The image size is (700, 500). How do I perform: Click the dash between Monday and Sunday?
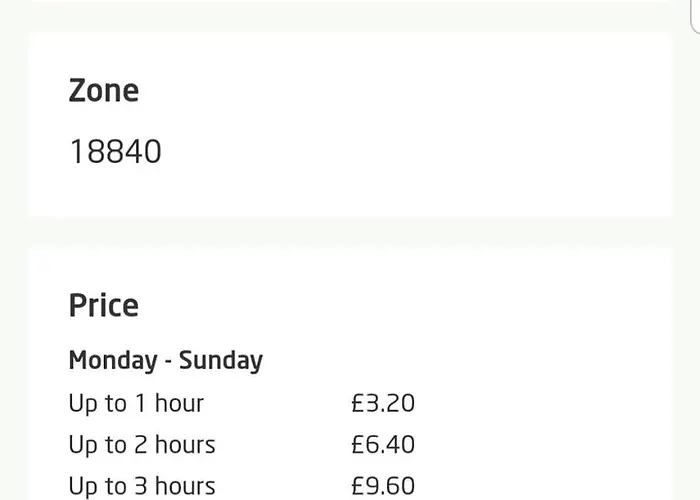coord(168,362)
